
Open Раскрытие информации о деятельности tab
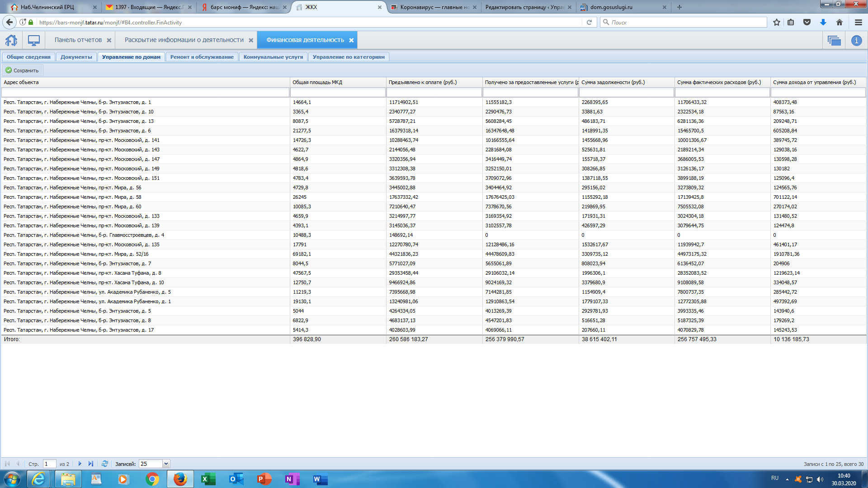point(184,40)
